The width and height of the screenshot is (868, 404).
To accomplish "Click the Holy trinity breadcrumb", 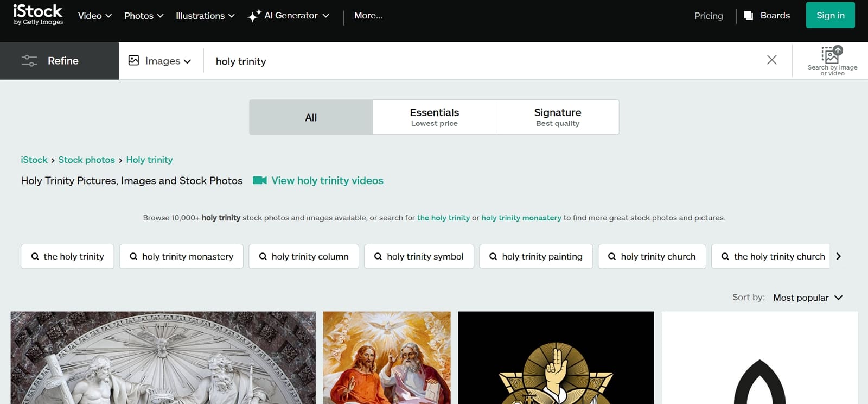I will (149, 160).
